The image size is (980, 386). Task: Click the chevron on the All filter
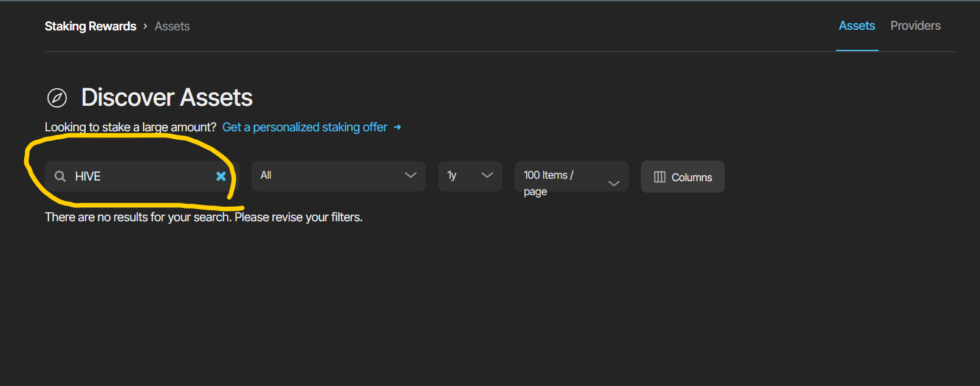pyautogui.click(x=411, y=175)
